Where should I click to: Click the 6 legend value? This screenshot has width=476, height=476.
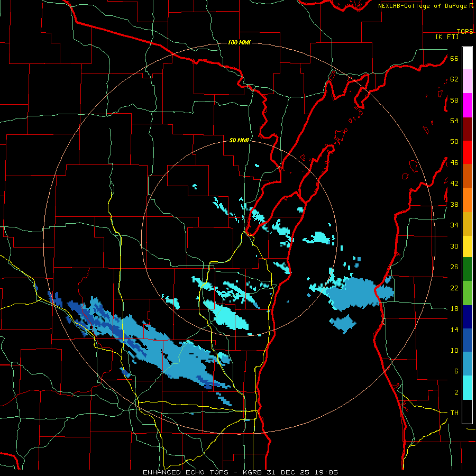coord(456,371)
